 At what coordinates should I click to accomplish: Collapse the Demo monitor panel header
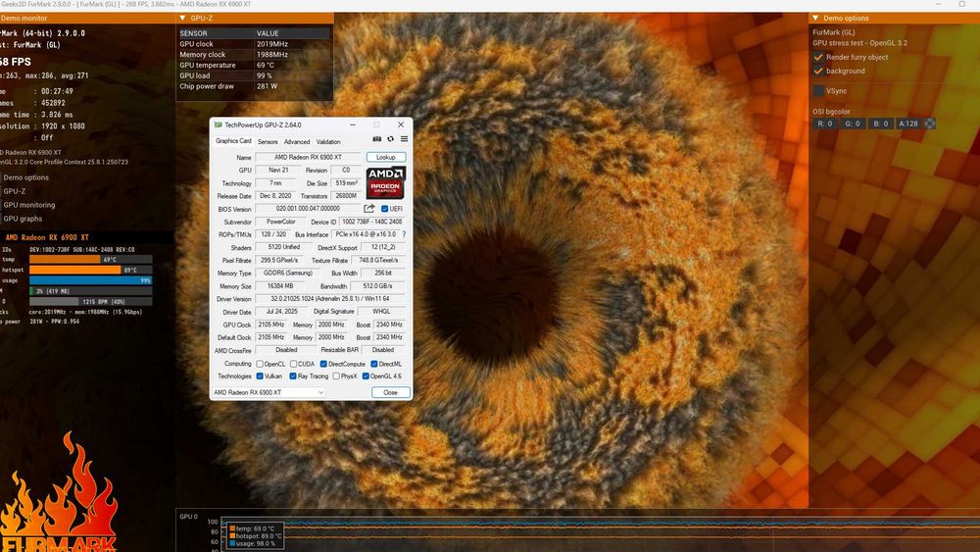click(x=86, y=18)
